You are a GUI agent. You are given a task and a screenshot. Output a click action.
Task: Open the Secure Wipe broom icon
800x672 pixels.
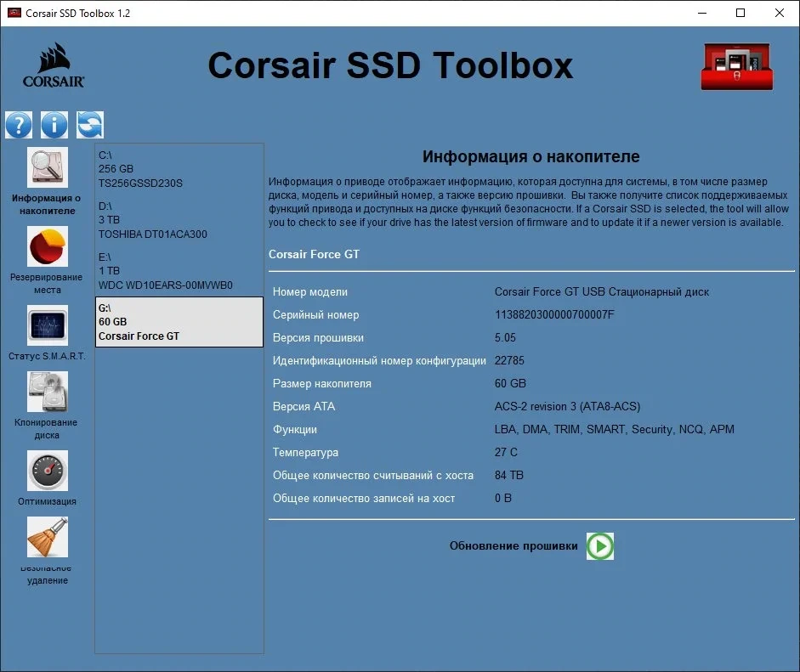click(47, 537)
